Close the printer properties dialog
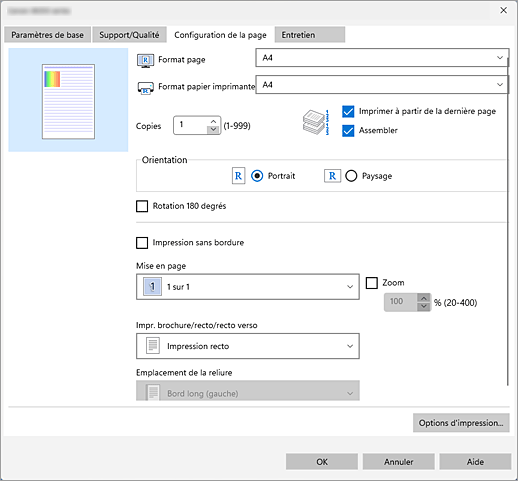Viewport: 518px width, 481px height. click(x=503, y=11)
